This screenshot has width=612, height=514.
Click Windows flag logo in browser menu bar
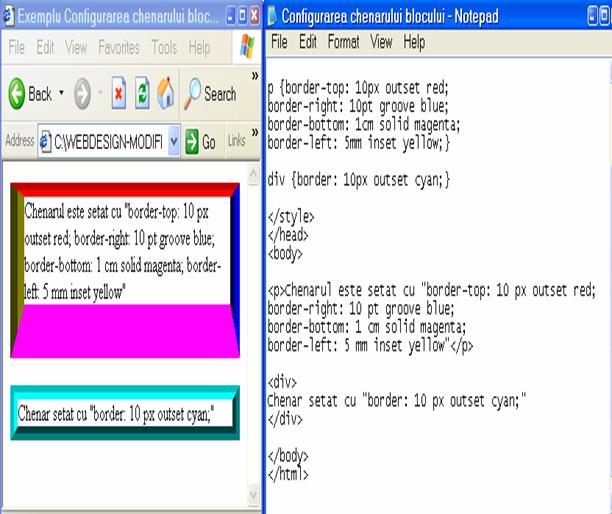(x=247, y=46)
